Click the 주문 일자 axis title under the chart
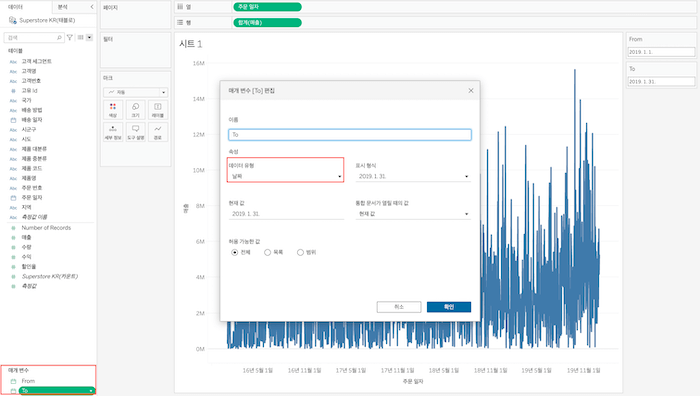Viewport: 700px width, 396px height. [x=413, y=381]
